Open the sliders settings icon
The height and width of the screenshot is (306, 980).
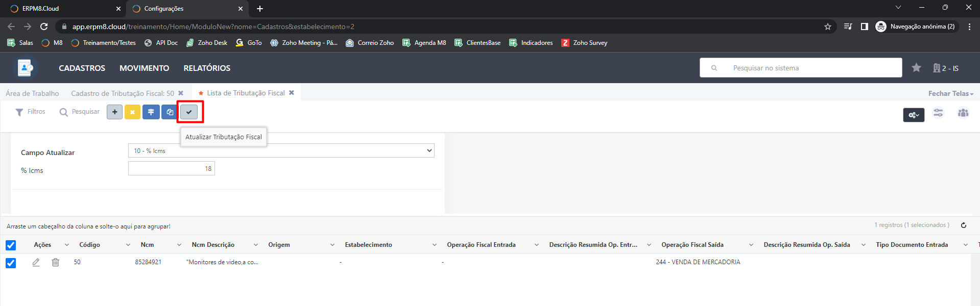(938, 113)
